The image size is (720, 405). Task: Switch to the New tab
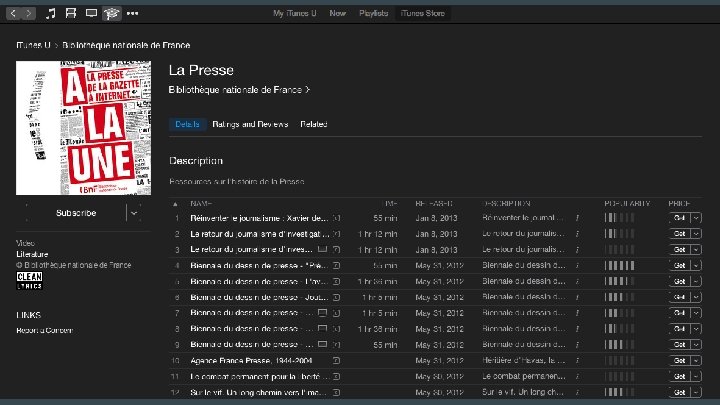[x=338, y=13]
